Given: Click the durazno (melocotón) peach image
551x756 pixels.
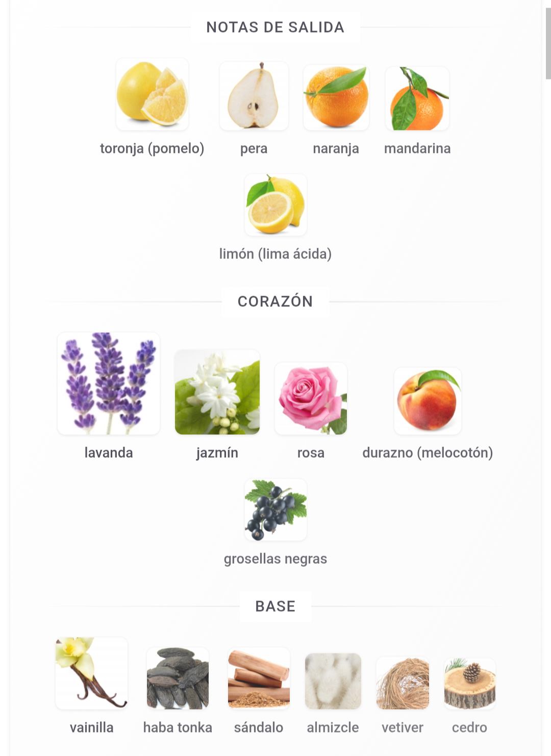Looking at the screenshot, I should [428, 401].
